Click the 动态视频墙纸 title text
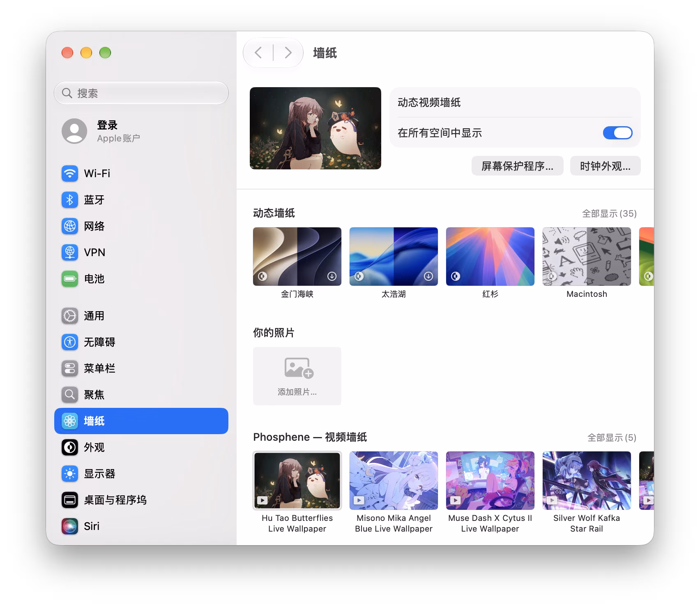 [429, 102]
